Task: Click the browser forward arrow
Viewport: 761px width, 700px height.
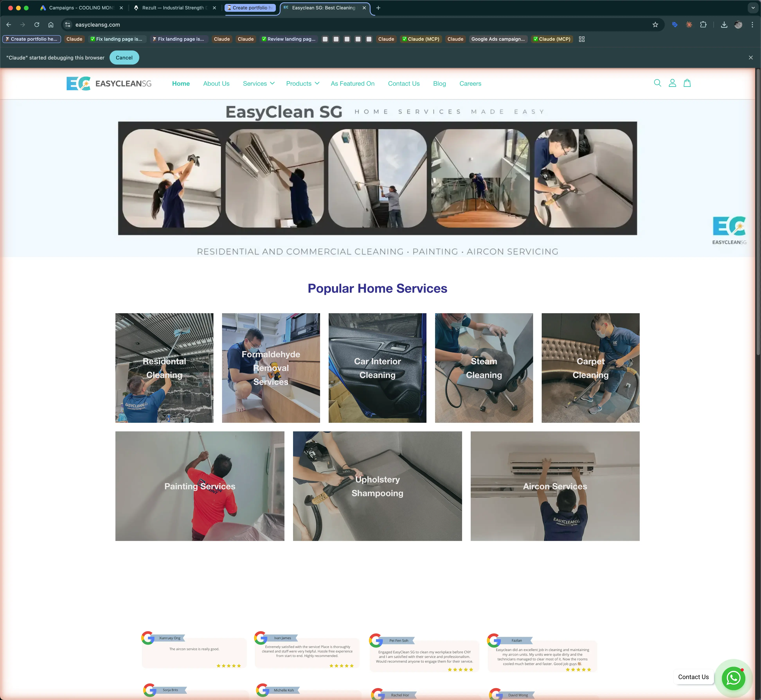Action: coord(23,25)
